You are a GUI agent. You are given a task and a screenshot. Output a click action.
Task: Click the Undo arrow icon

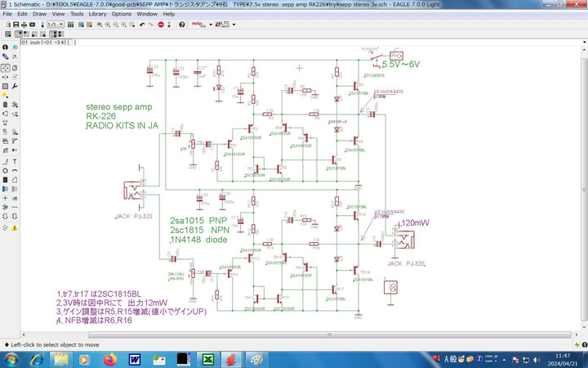pos(142,25)
